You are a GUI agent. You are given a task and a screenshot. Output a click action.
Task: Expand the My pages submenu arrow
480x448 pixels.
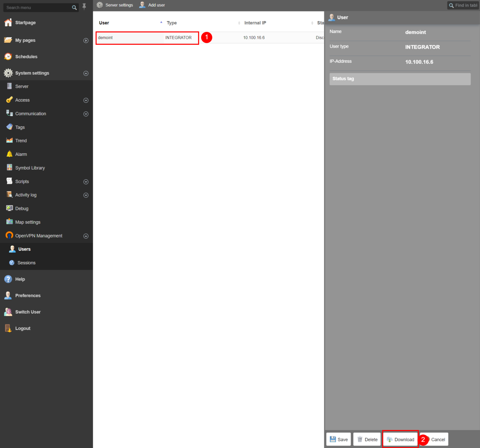pyautogui.click(x=86, y=40)
